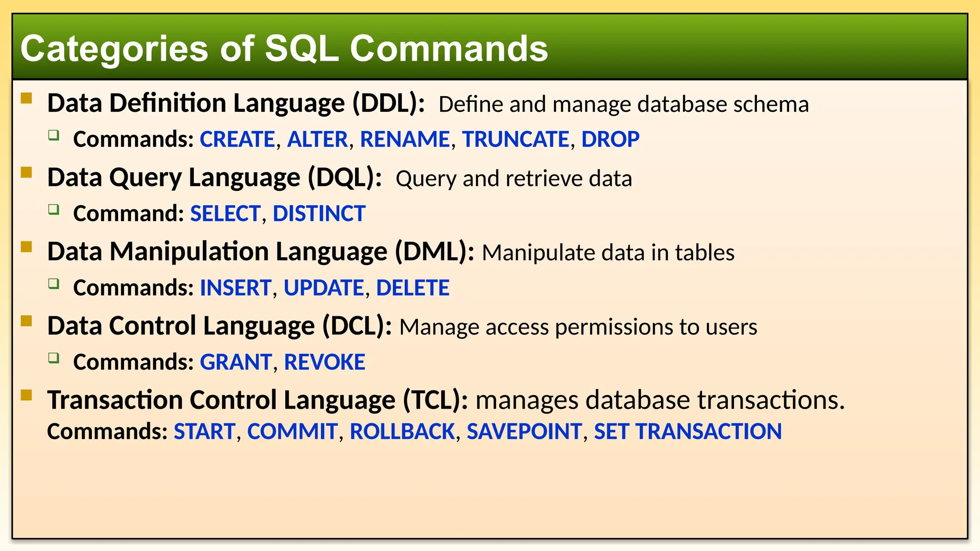Screen dimensions: 980x551
Task: Click the UPDATE command keyword
Action: [324, 287]
